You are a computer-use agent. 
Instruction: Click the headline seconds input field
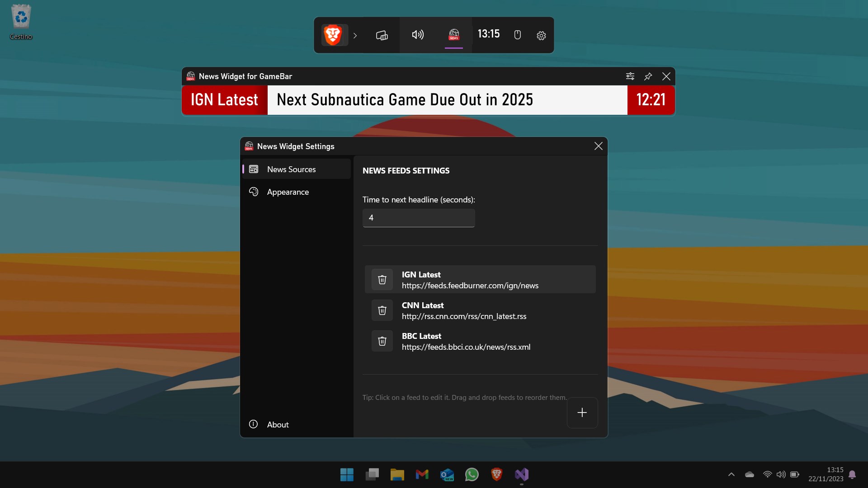tap(418, 218)
